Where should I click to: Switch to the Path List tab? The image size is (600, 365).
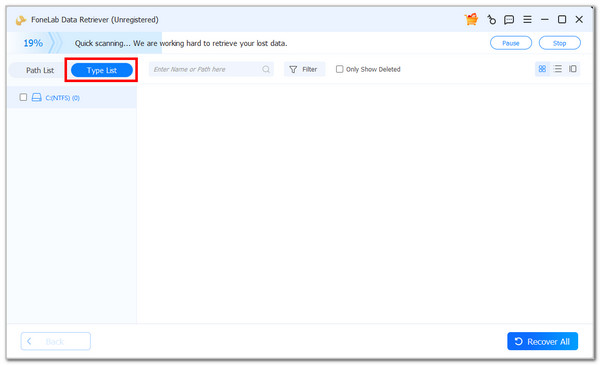pos(40,70)
